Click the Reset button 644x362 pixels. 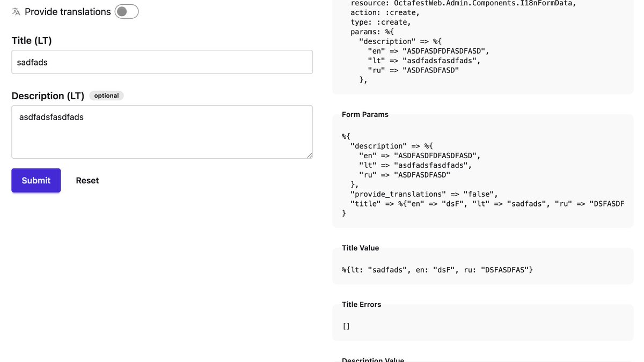pyautogui.click(x=87, y=181)
